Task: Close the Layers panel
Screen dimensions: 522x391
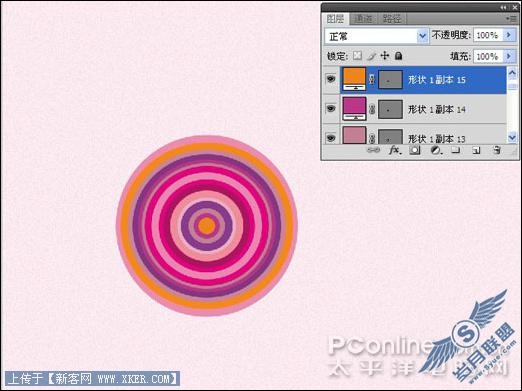Action: (514, 7)
